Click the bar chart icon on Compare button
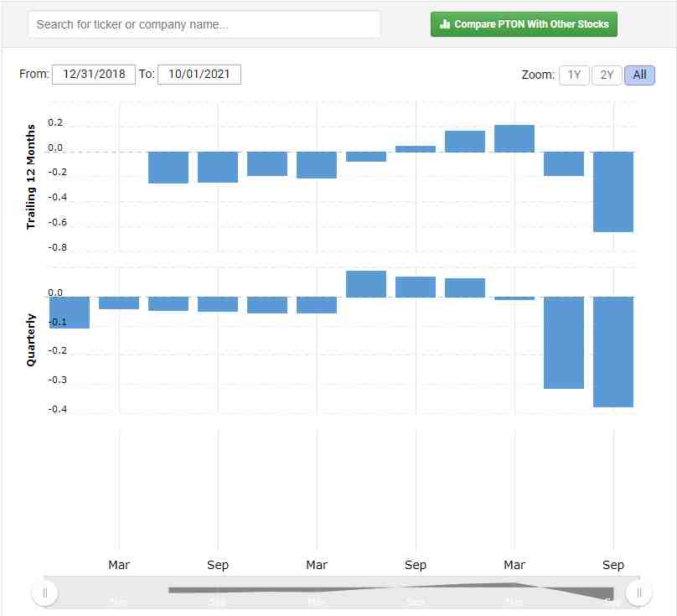This screenshot has width=677, height=616. (445, 24)
